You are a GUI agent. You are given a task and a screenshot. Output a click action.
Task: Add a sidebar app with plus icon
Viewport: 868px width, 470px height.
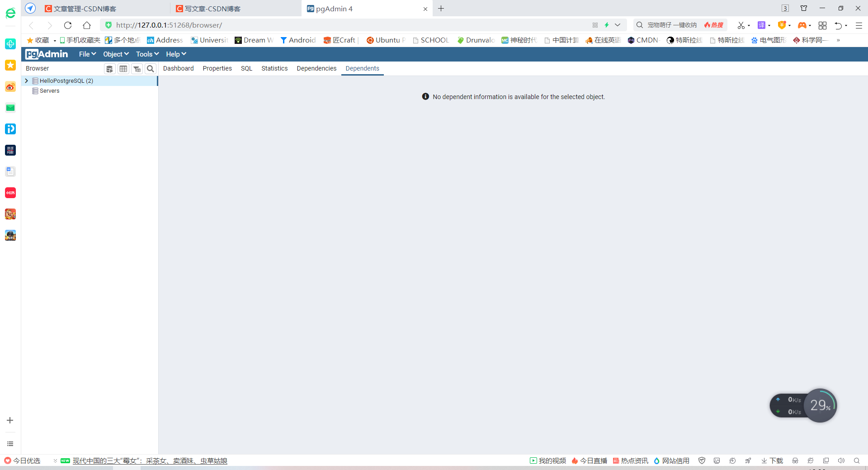[10, 420]
